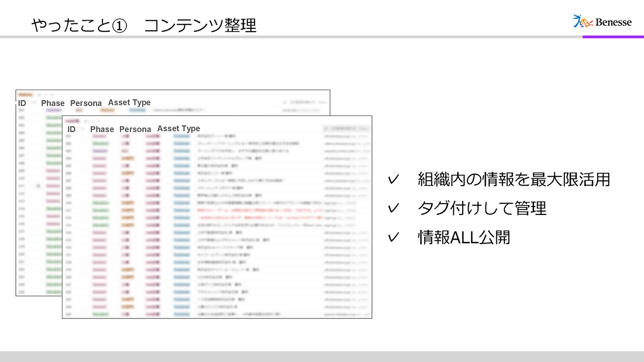The width and height of the screenshot is (644, 362).
Task: Select Persona header in the back table
Action: [86, 103]
